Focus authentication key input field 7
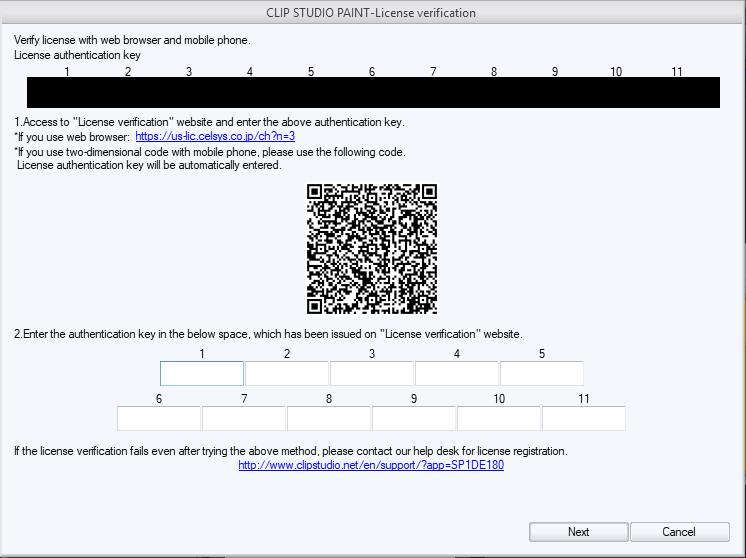This screenshot has height=558, width=746. tap(244, 419)
